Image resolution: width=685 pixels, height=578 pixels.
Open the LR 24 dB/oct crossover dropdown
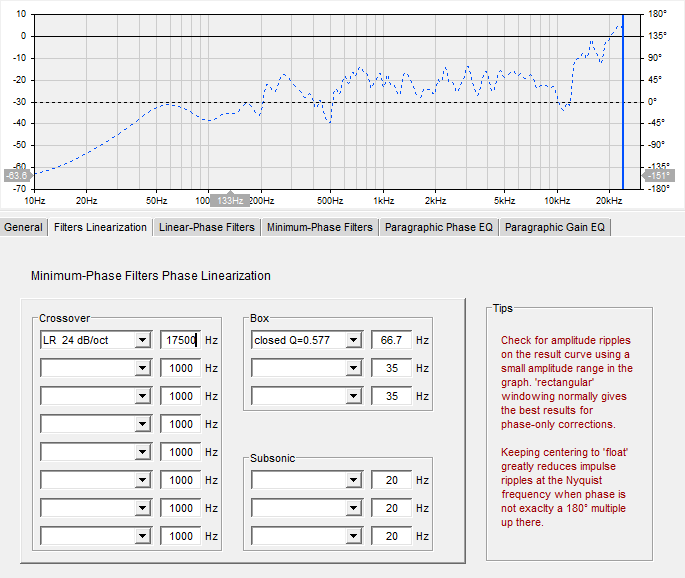click(x=142, y=340)
